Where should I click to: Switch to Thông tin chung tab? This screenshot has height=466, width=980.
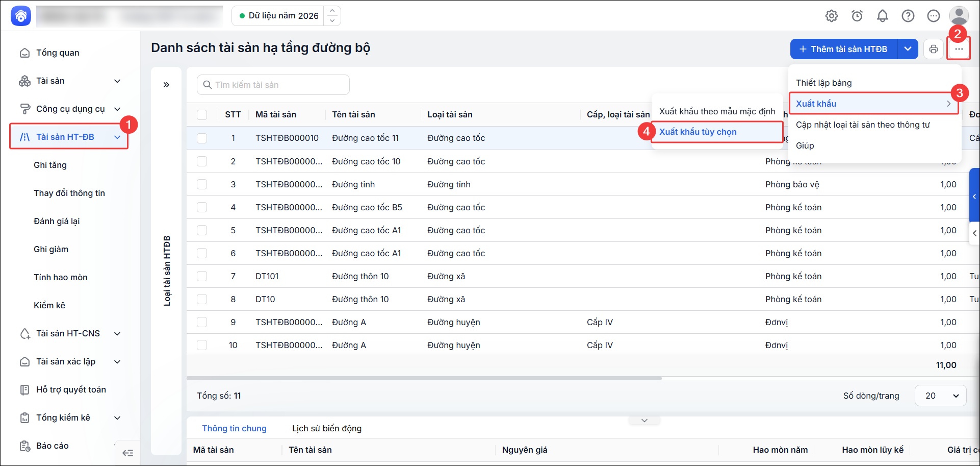coord(234,428)
